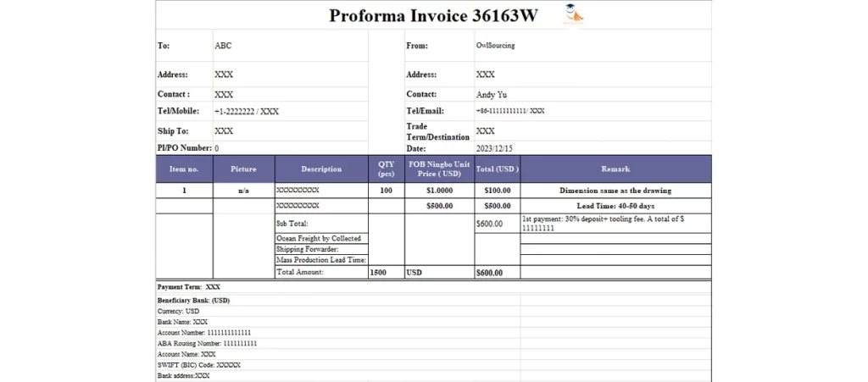Select Account Number: 1111111111111 line
The image size is (868, 382).
pos(204,333)
